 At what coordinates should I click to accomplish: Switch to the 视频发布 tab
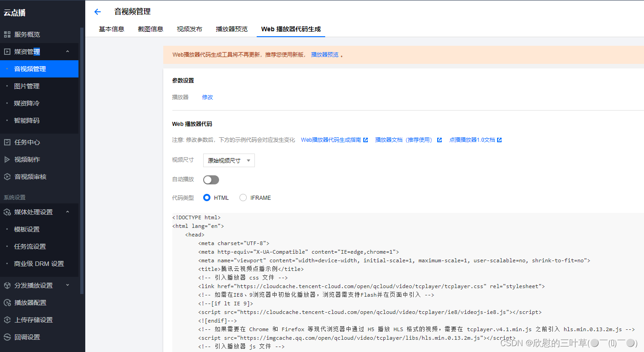190,29
